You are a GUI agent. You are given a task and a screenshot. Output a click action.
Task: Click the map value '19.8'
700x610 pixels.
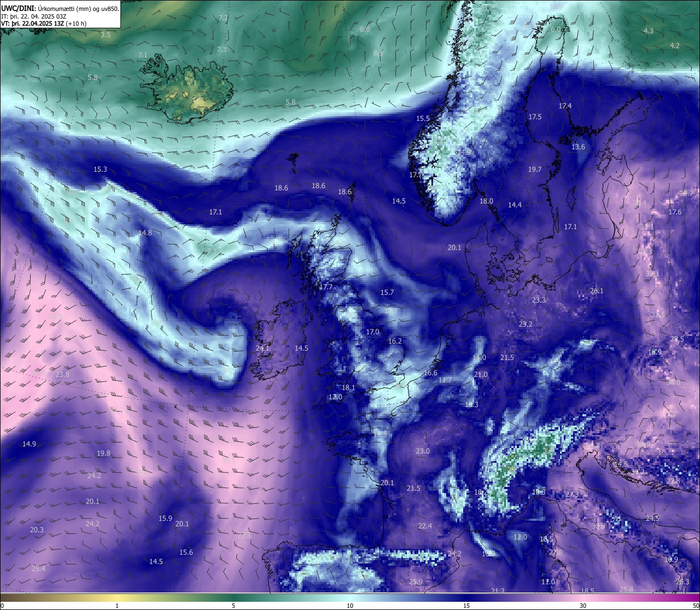(x=103, y=453)
